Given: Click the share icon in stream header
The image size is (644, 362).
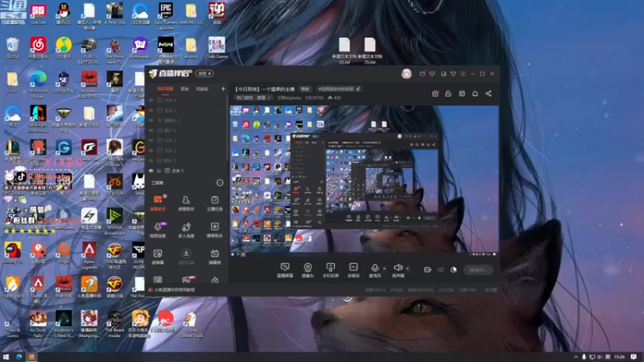Looking at the screenshot, I should click(489, 93).
